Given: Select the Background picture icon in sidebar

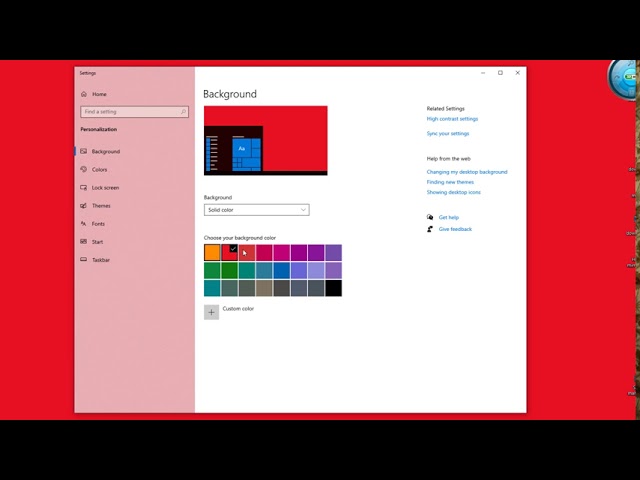Looking at the screenshot, I should click(84, 151).
